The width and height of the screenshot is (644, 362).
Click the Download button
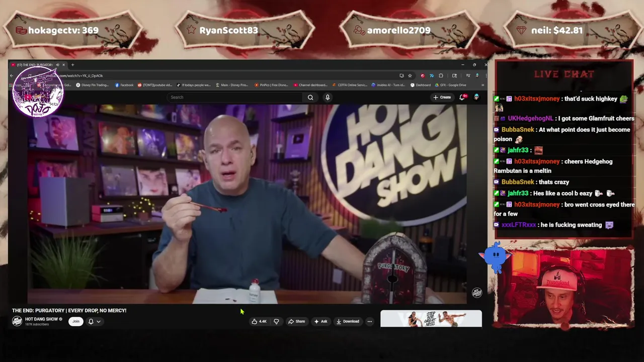(348, 321)
